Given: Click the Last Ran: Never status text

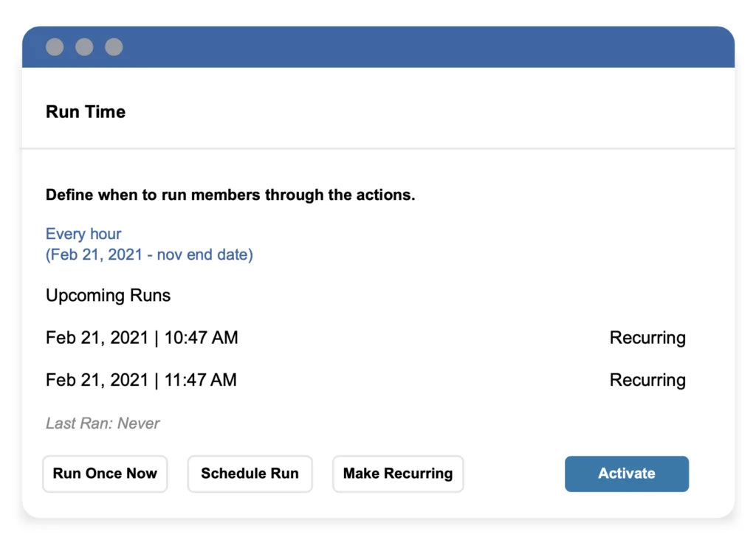Looking at the screenshot, I should pos(103,423).
